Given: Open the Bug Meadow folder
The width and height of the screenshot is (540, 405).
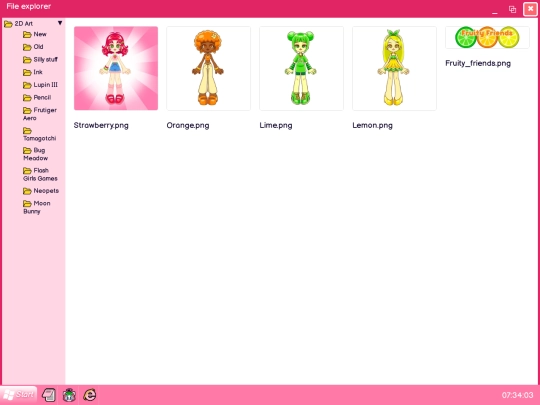Looking at the screenshot, I should tap(35, 154).
